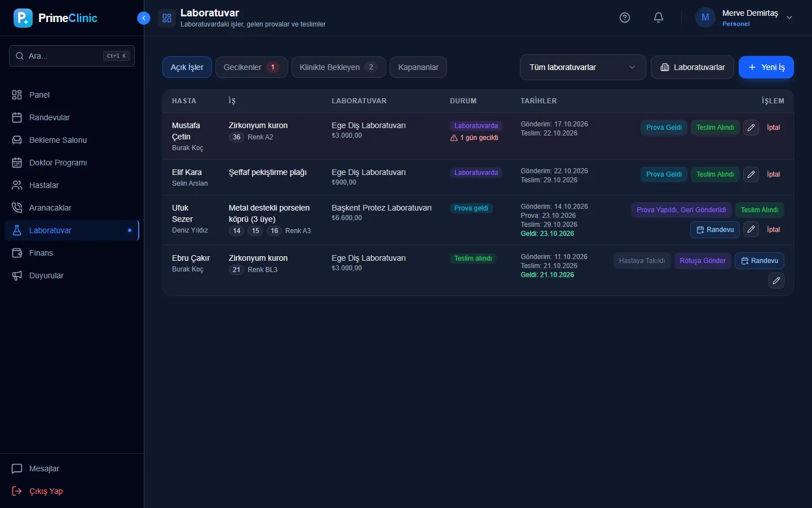The image size is (812, 508).
Task: Open Doktor Programı in the sidebar
Action: click(x=72, y=163)
